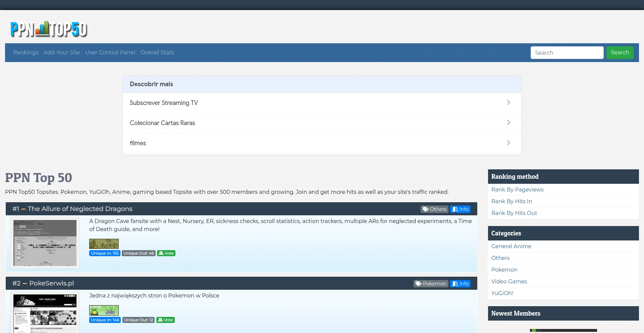Vote for The Allure of Neglected Dragons
This screenshot has height=333, width=644.
(166, 253)
